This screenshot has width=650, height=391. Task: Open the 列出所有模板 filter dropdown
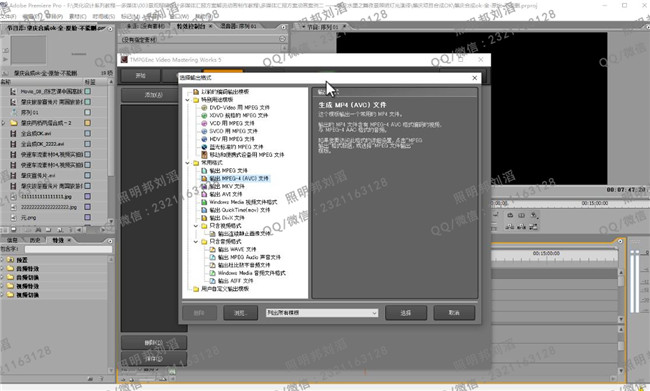(x=322, y=313)
